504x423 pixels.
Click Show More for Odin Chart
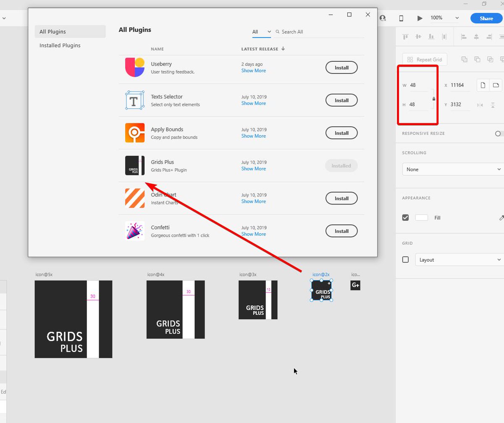[253, 201]
